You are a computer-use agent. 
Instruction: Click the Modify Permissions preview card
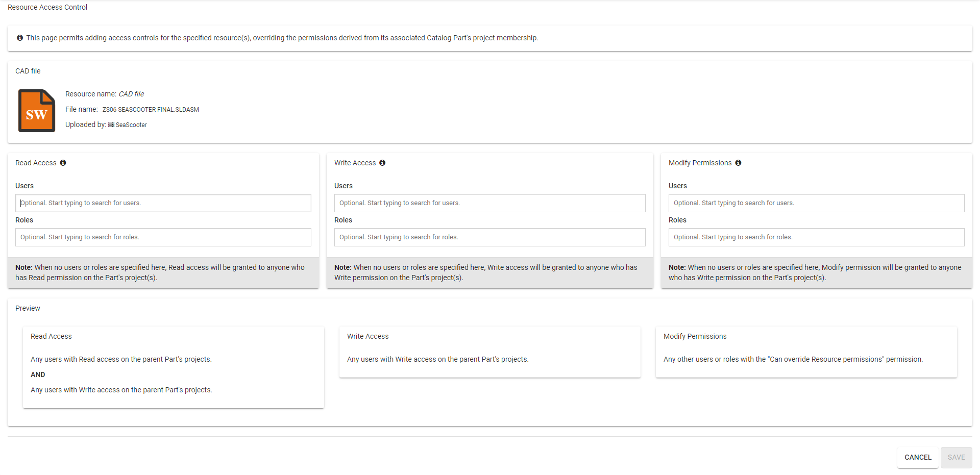click(x=806, y=352)
